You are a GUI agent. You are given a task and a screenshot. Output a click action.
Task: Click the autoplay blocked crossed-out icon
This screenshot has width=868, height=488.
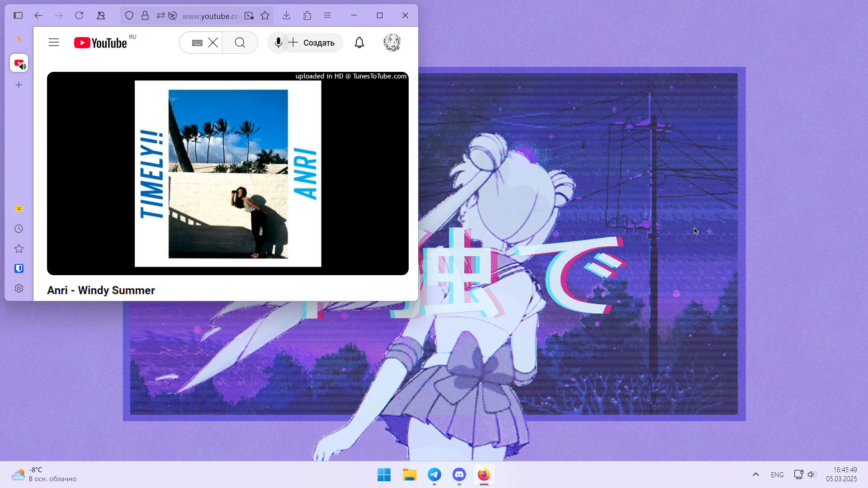pyautogui.click(x=172, y=16)
